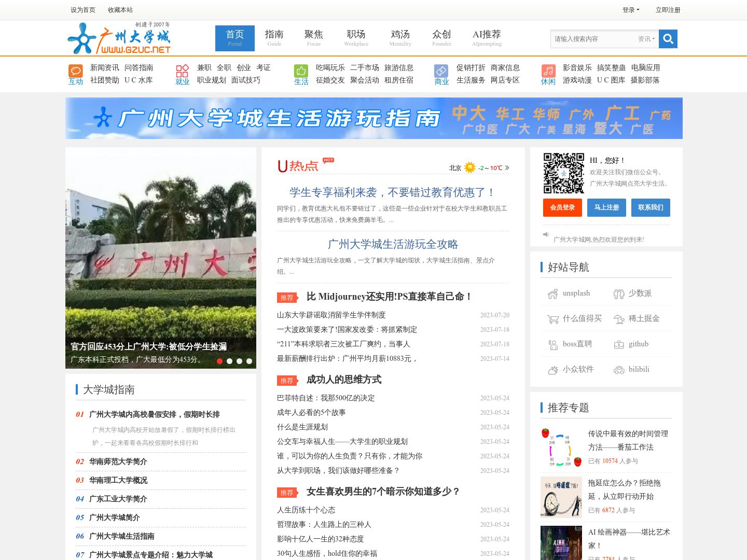Open article 成功人的思维方式
This screenshot has height=560, width=747.
[344, 380]
